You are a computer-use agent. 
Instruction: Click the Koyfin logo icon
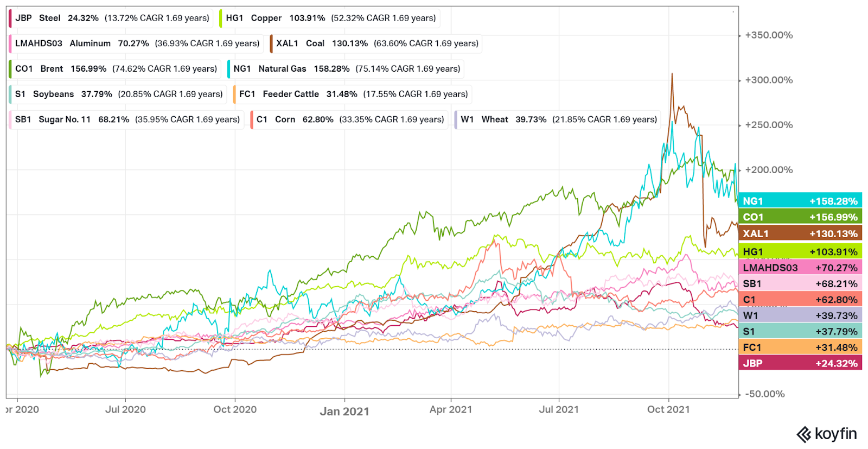point(803,434)
